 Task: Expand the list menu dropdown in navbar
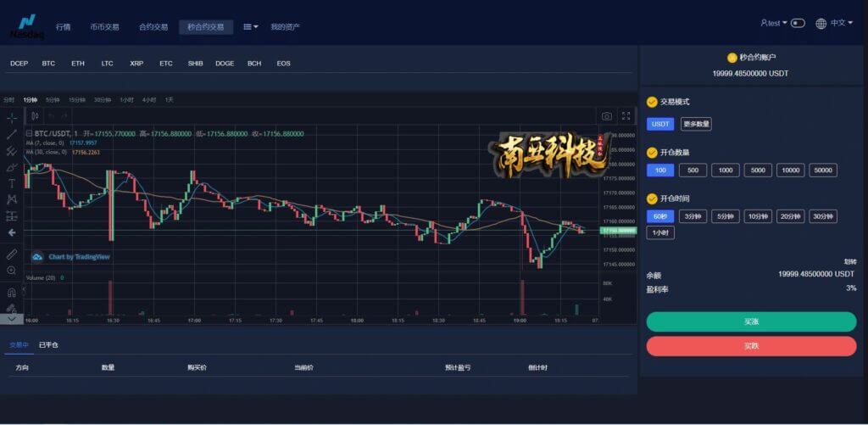251,26
